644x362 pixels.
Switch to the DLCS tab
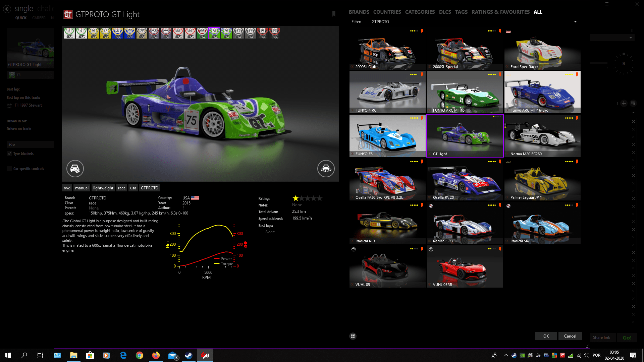pyautogui.click(x=445, y=12)
